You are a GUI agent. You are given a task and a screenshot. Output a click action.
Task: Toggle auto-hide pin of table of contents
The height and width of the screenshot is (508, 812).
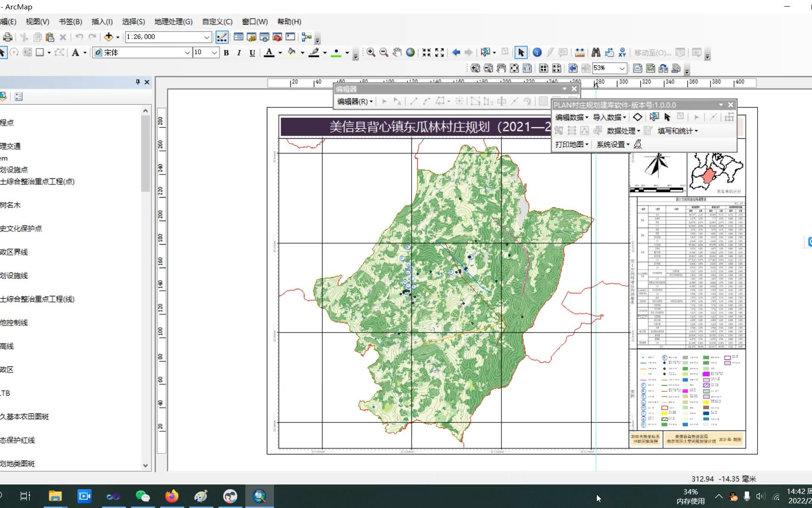(138, 82)
